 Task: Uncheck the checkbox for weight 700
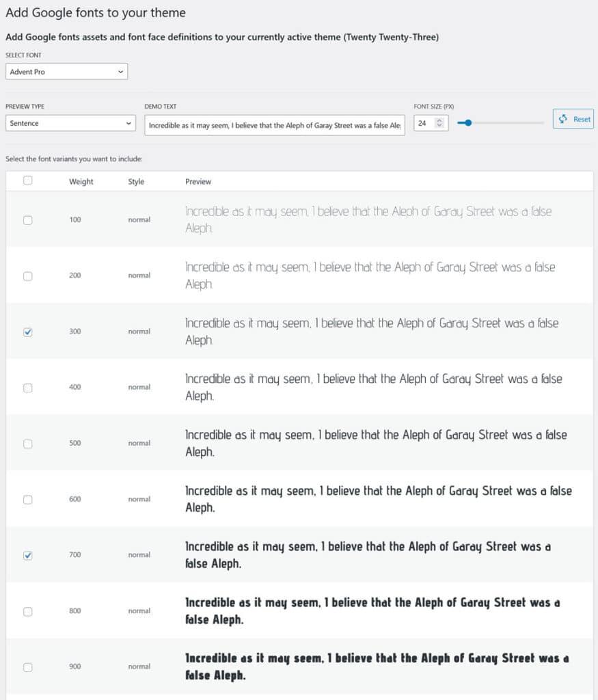(x=27, y=555)
